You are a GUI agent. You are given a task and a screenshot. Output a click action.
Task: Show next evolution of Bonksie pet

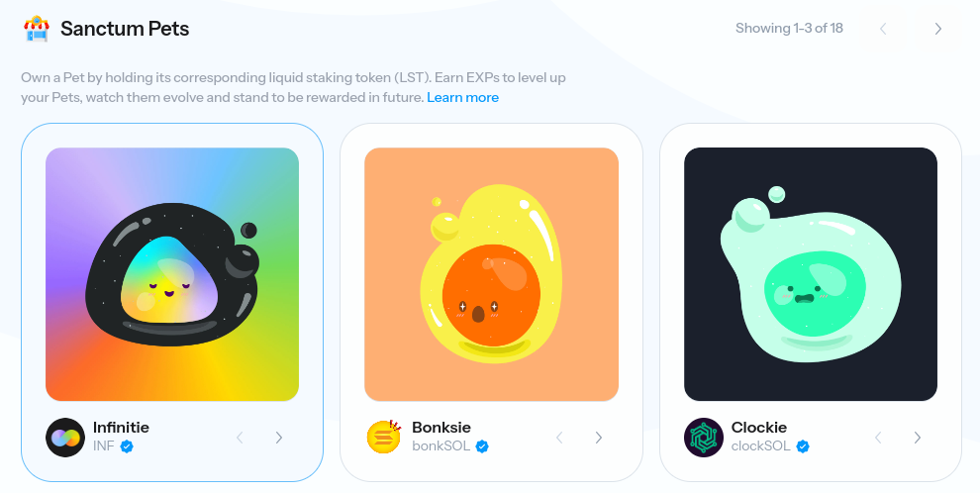598,438
